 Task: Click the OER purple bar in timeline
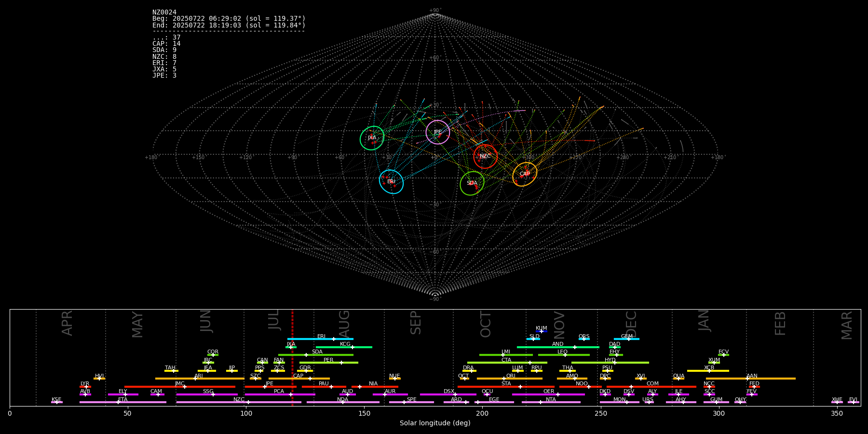[548, 394]
